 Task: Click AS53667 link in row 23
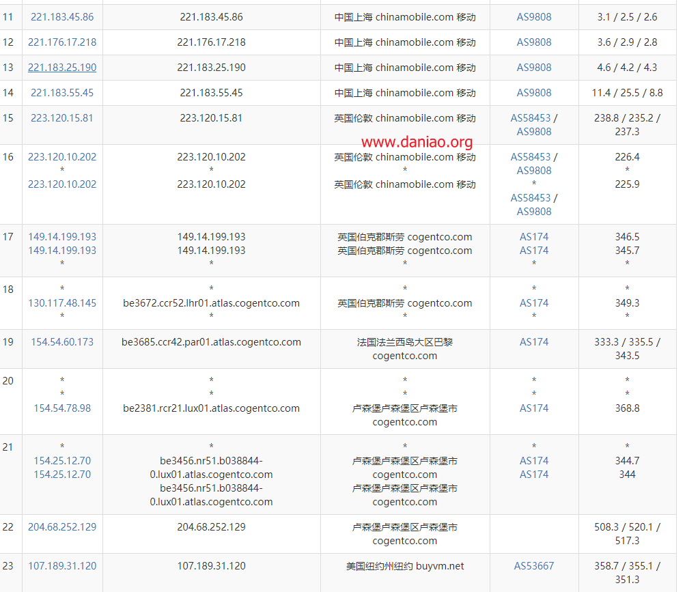click(534, 565)
